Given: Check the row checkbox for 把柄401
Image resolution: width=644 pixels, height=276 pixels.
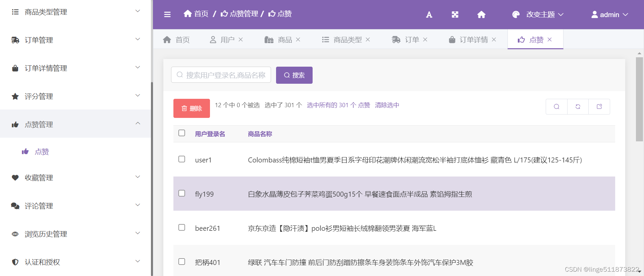Looking at the screenshot, I should point(182,262).
